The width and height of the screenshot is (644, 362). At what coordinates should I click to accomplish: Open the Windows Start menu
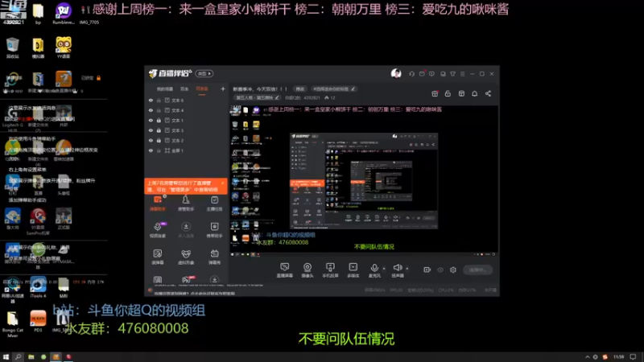[x=6, y=357]
